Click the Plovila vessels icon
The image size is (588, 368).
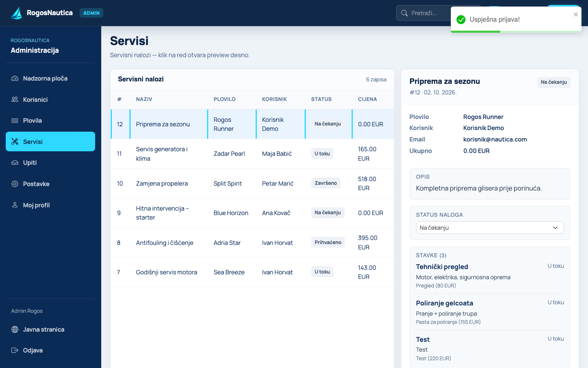coord(15,121)
